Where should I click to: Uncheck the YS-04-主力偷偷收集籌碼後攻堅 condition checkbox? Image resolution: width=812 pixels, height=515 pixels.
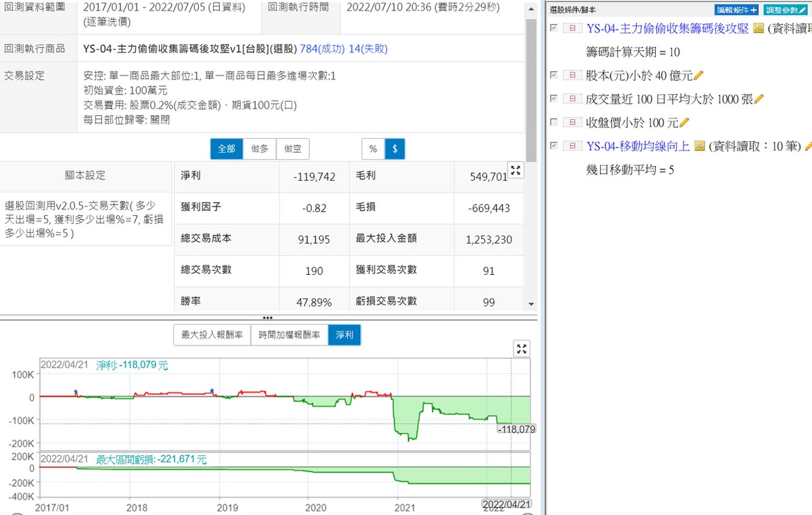tap(555, 28)
